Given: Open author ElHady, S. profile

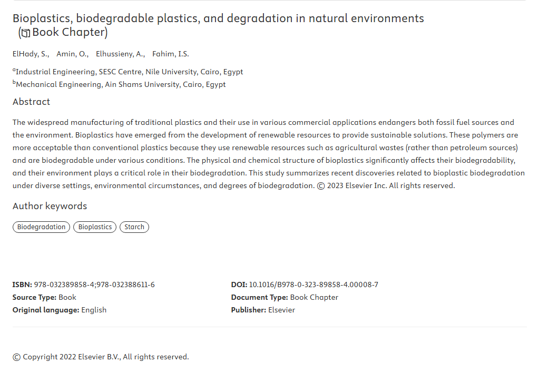Looking at the screenshot, I should [x=31, y=54].
